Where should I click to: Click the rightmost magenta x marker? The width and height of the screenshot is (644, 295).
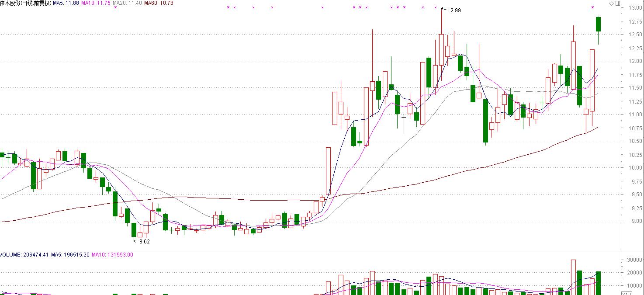pos(592,7)
